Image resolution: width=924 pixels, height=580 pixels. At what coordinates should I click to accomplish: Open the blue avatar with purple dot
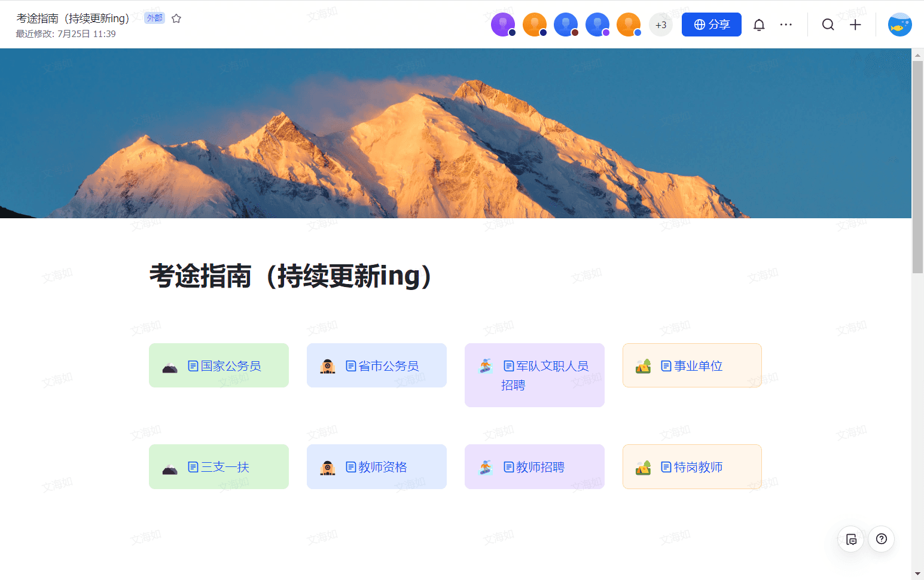click(x=597, y=25)
